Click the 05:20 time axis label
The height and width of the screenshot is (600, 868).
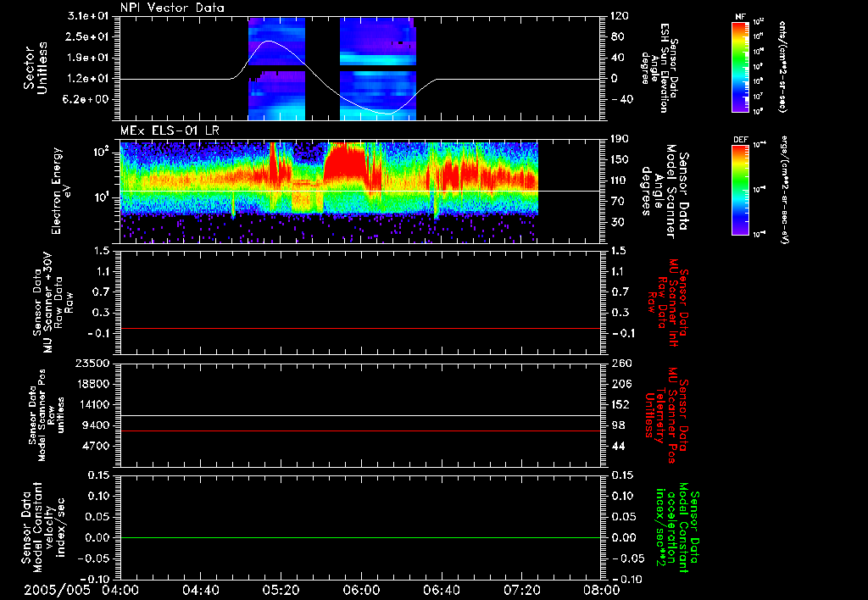click(282, 589)
